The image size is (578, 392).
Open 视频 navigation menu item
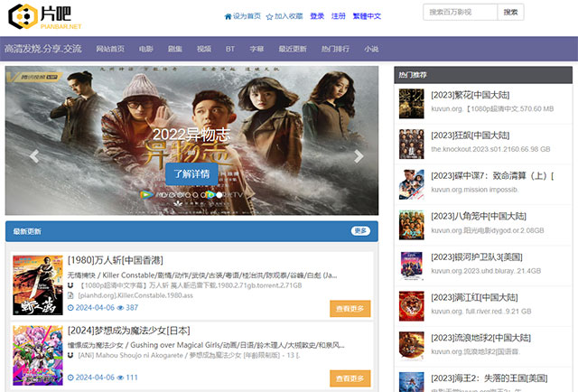(x=204, y=49)
